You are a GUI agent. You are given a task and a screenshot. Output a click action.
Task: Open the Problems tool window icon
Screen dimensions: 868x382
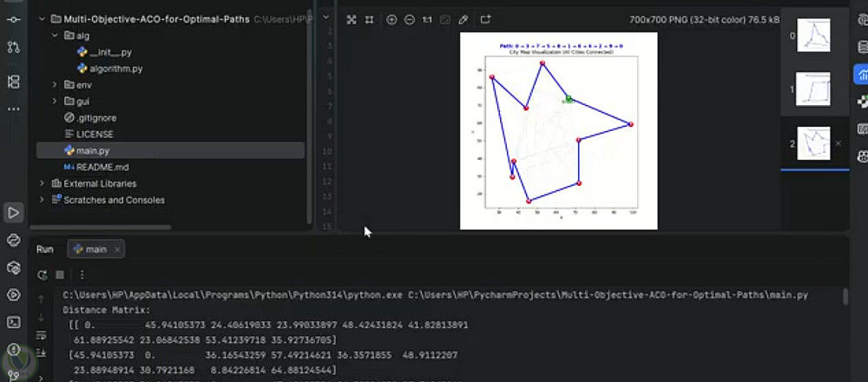click(13, 349)
